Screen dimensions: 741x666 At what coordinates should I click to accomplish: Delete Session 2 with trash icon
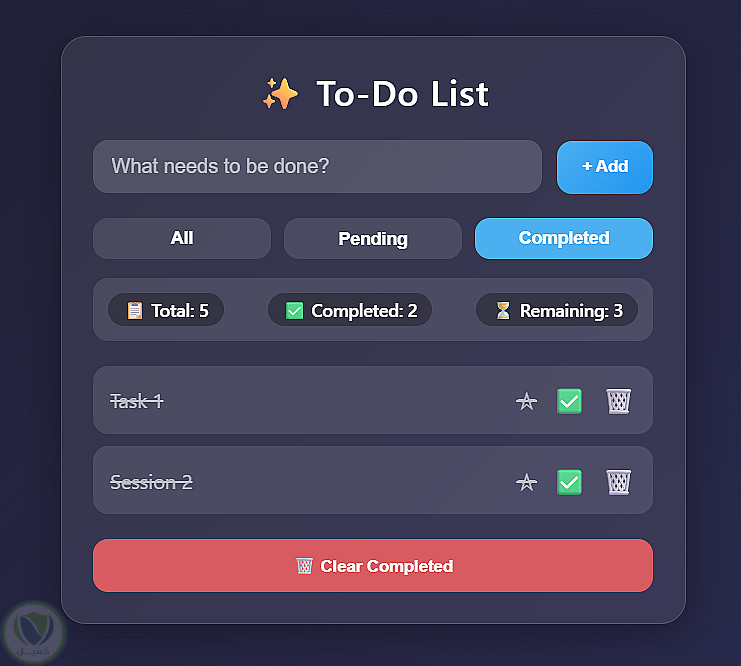click(x=619, y=482)
